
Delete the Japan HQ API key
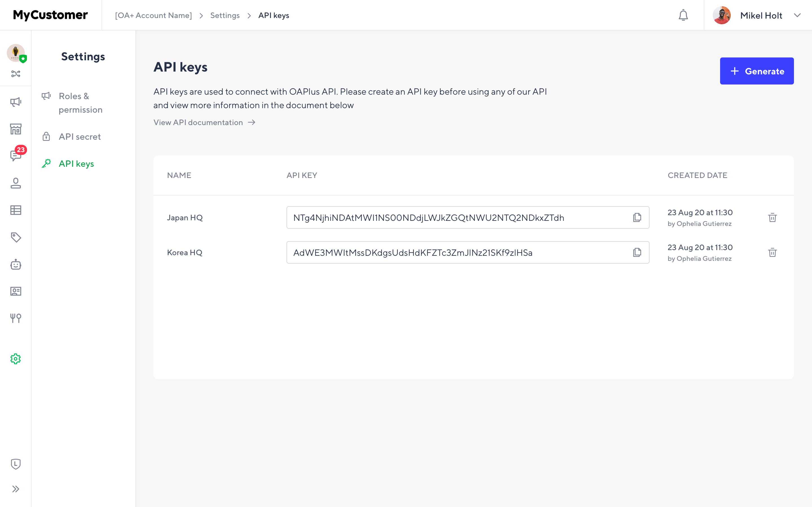tap(773, 217)
